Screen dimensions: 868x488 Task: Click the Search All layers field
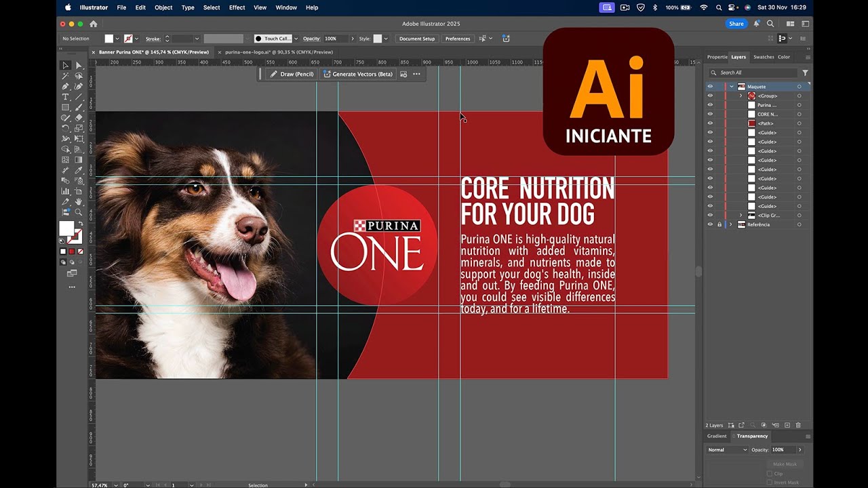coord(753,73)
